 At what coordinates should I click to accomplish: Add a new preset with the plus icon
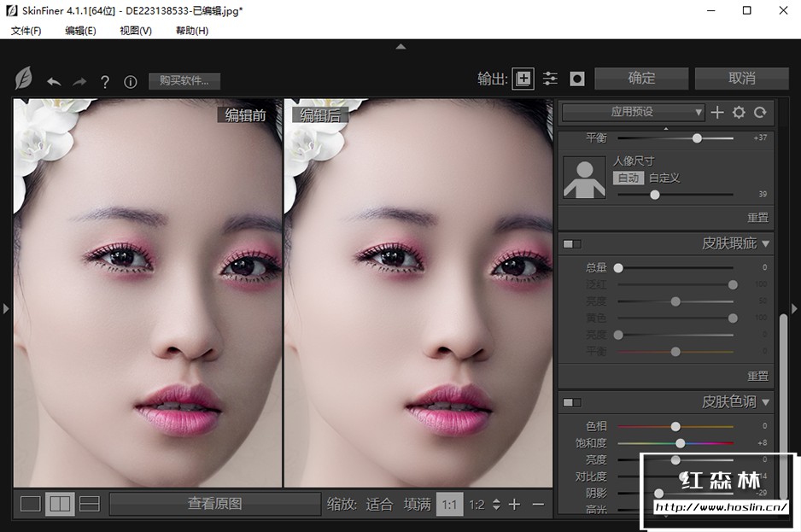pyautogui.click(x=717, y=113)
